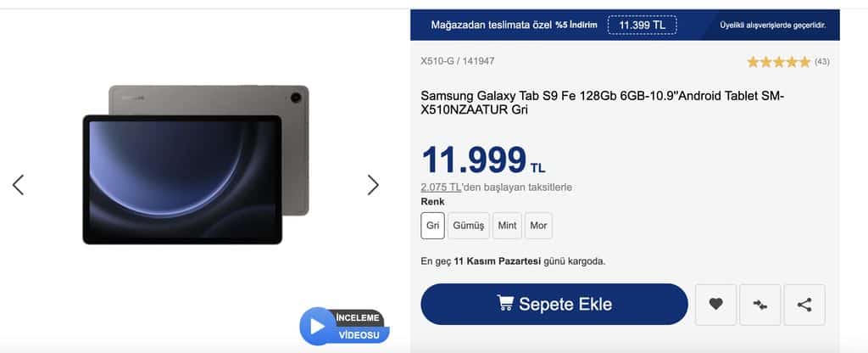This screenshot has width=868, height=353.
Task: Show next product image with right arrow
Action: (x=373, y=184)
